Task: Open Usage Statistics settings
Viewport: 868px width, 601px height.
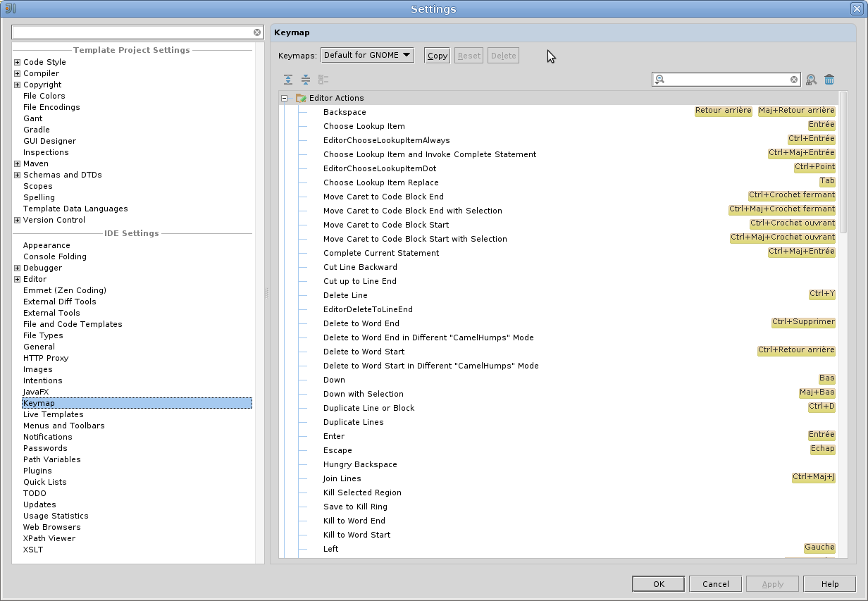Action: click(56, 516)
